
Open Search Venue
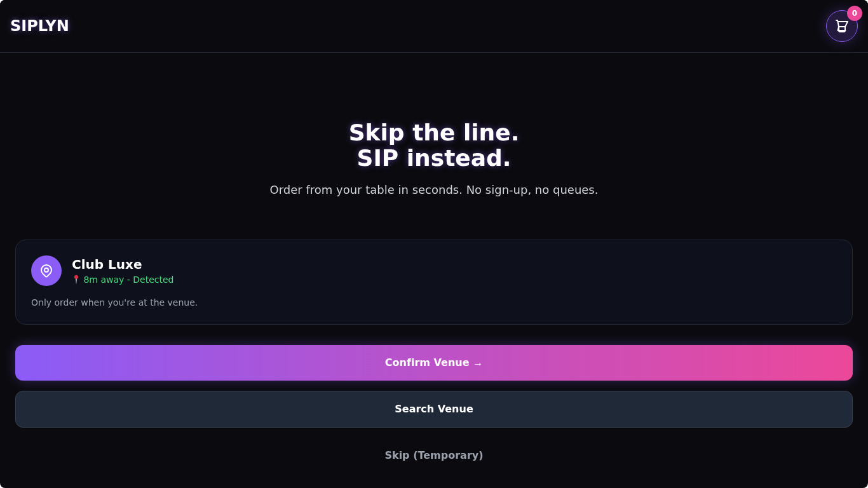coord(434,409)
